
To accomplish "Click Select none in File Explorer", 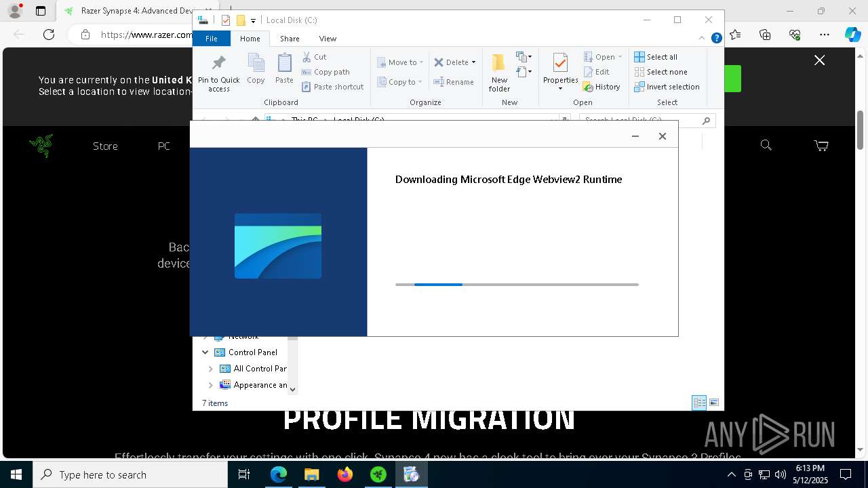I will tap(660, 72).
